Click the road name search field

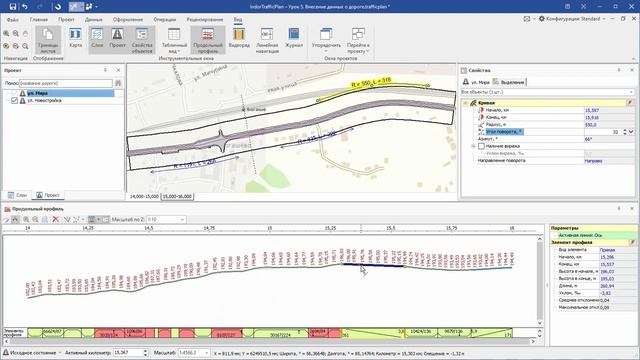65,83
